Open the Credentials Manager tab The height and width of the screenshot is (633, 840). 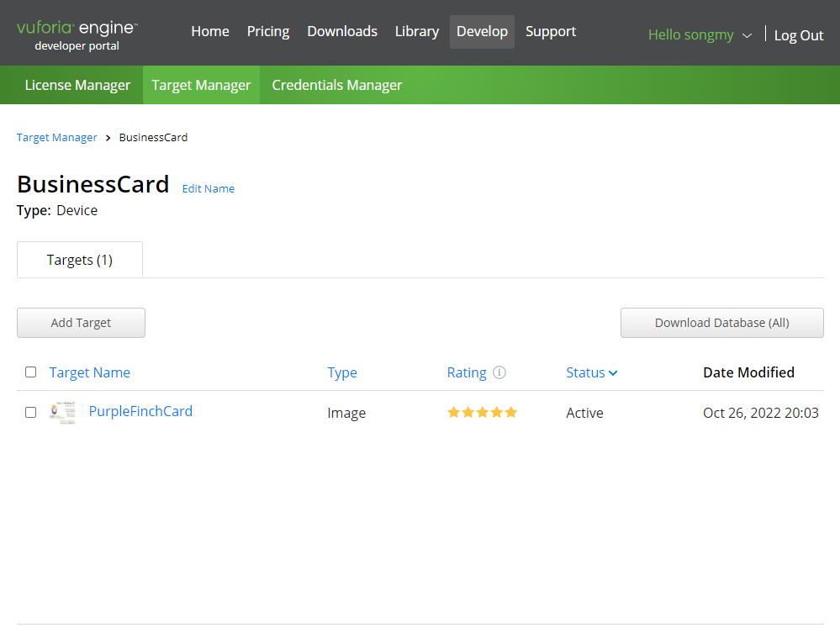pos(337,85)
